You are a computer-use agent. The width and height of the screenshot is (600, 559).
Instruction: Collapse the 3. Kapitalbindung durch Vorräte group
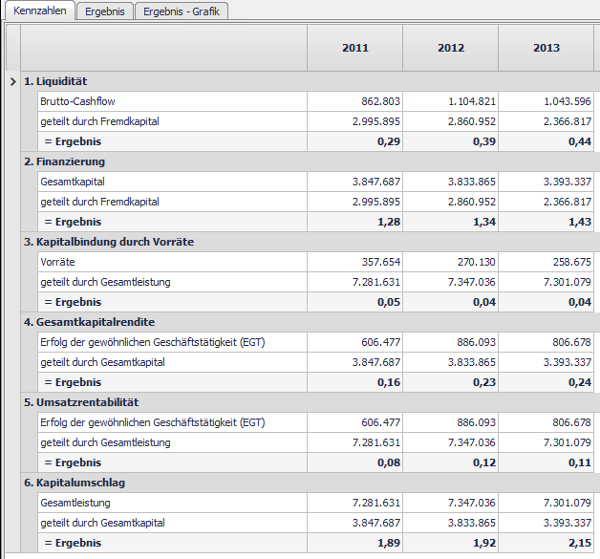[x=310, y=242]
